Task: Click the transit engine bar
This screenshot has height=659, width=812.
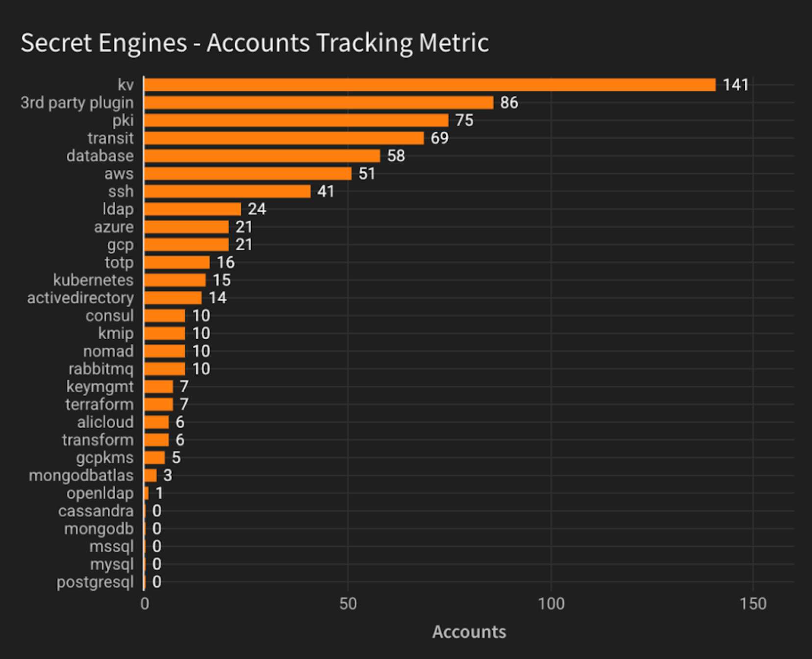Action: (284, 138)
